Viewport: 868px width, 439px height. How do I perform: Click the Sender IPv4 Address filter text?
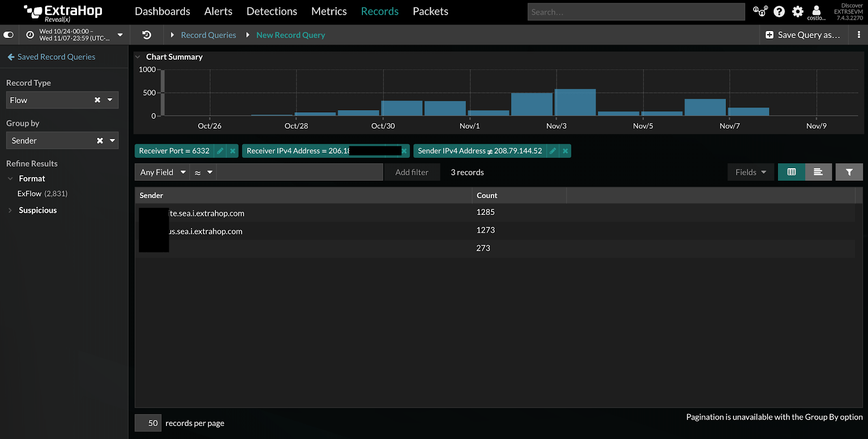(x=480, y=151)
